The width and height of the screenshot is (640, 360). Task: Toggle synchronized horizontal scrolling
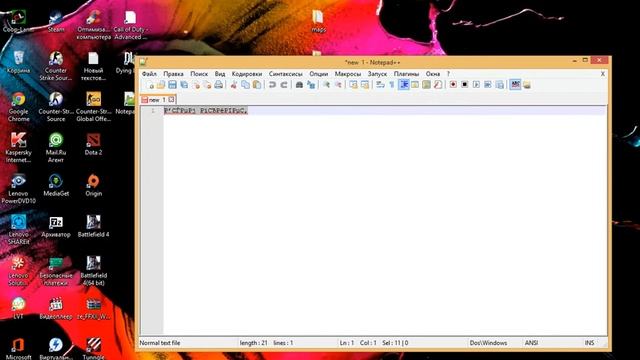[365, 85]
